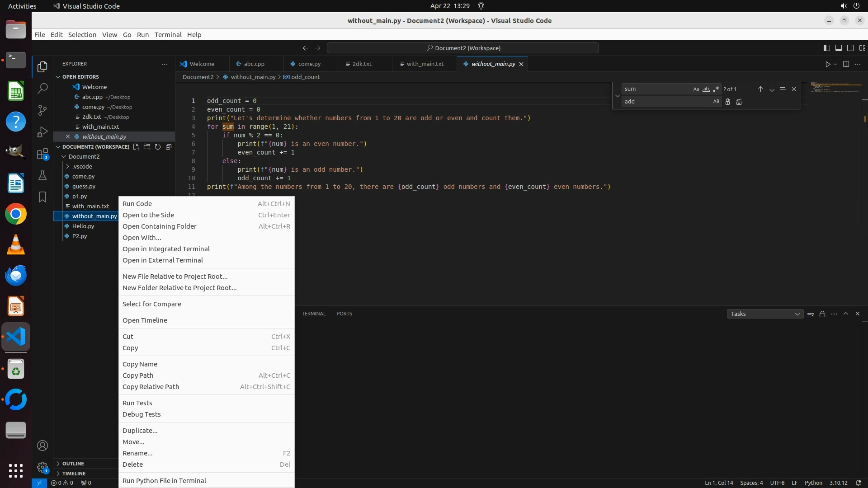Open the Search view in activity bar
The height and width of the screenshot is (488, 868).
click(x=42, y=88)
